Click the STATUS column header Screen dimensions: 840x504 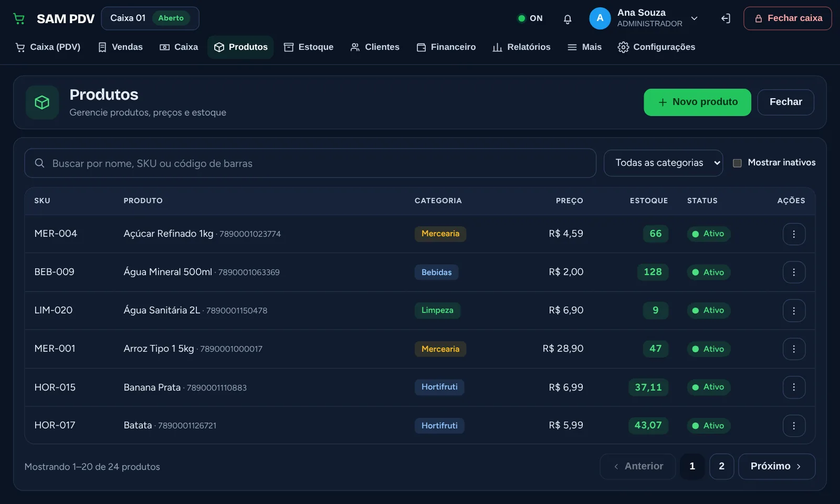coord(702,201)
